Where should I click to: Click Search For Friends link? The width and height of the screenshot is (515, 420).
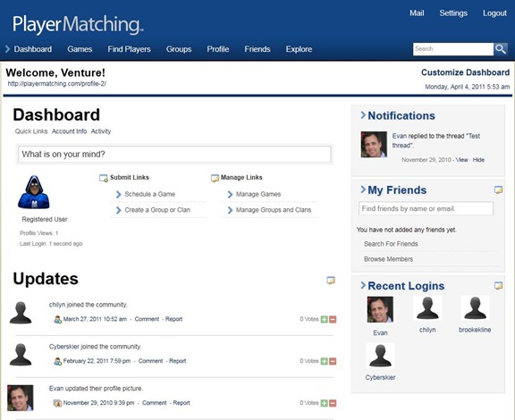(x=391, y=244)
